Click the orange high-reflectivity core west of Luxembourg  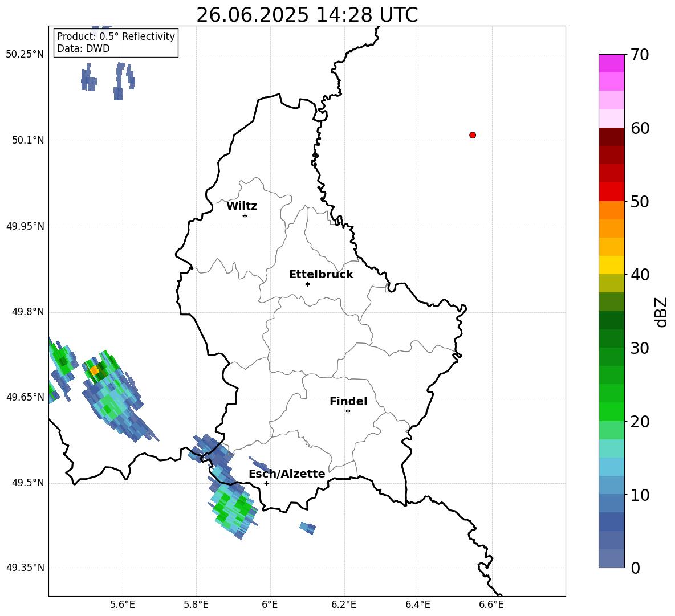click(94, 370)
